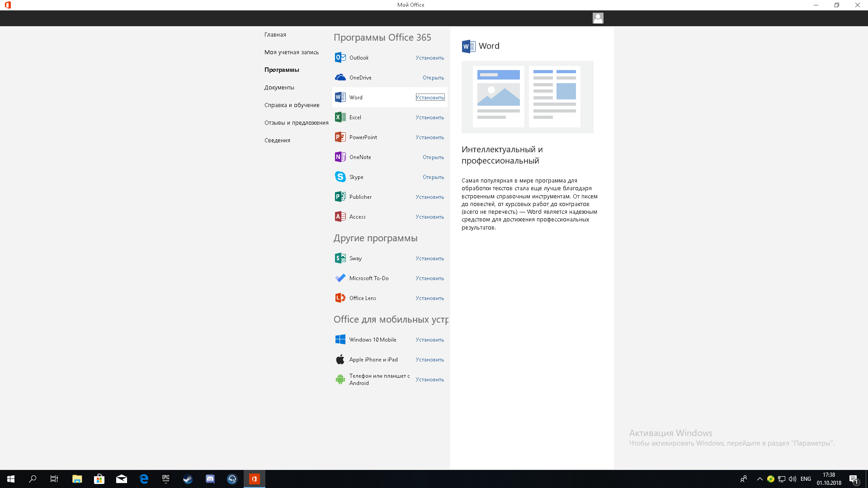This screenshot has height=488, width=868.
Task: Click Открыть next to Skype
Action: click(x=433, y=177)
